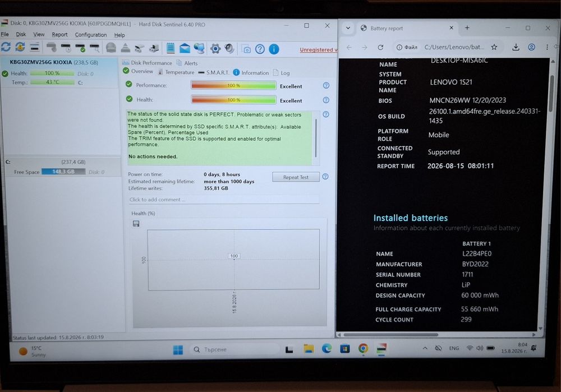Click the blue envelope send report icon
This screenshot has width=561, height=392.
185,48
